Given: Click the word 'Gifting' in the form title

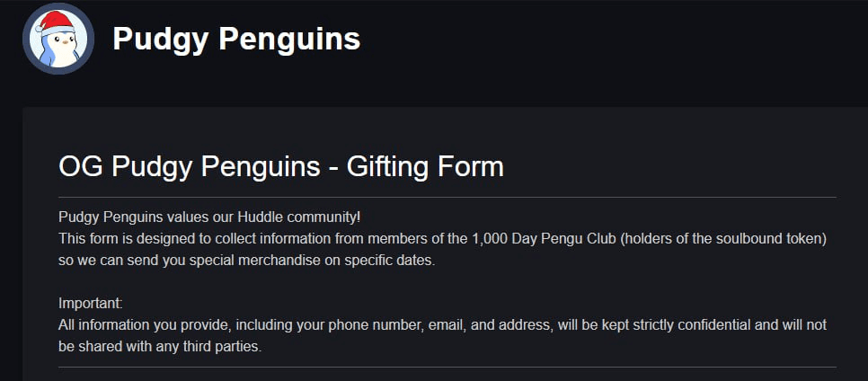Looking at the screenshot, I should [388, 168].
